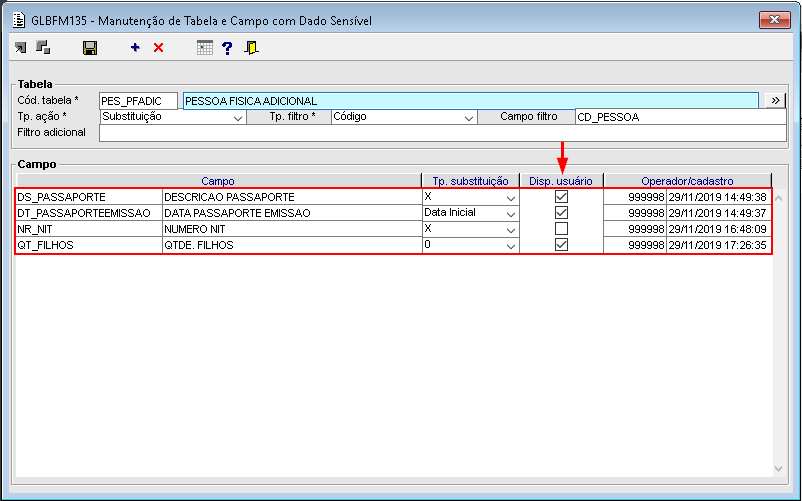This screenshot has height=501, width=802.
Task: Click the cascading windows toolbar icon
Action: 43,47
